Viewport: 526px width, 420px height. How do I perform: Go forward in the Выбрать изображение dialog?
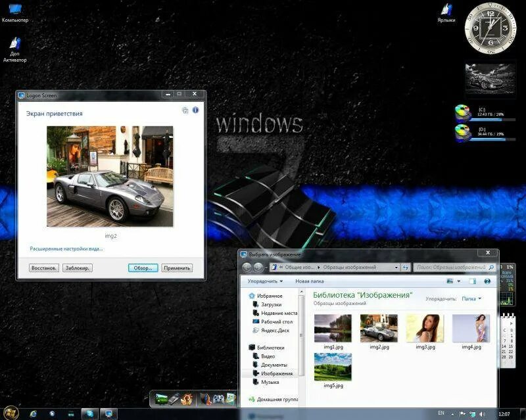258,268
